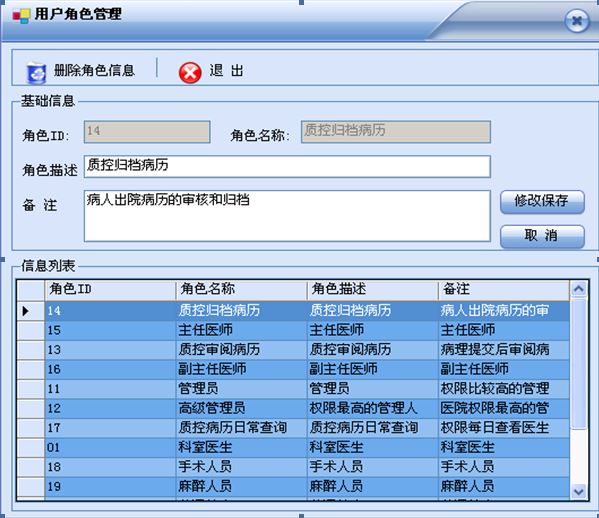This screenshot has width=599, height=518.
Task: Sort by the 角色ID column header
Action: tap(110, 290)
